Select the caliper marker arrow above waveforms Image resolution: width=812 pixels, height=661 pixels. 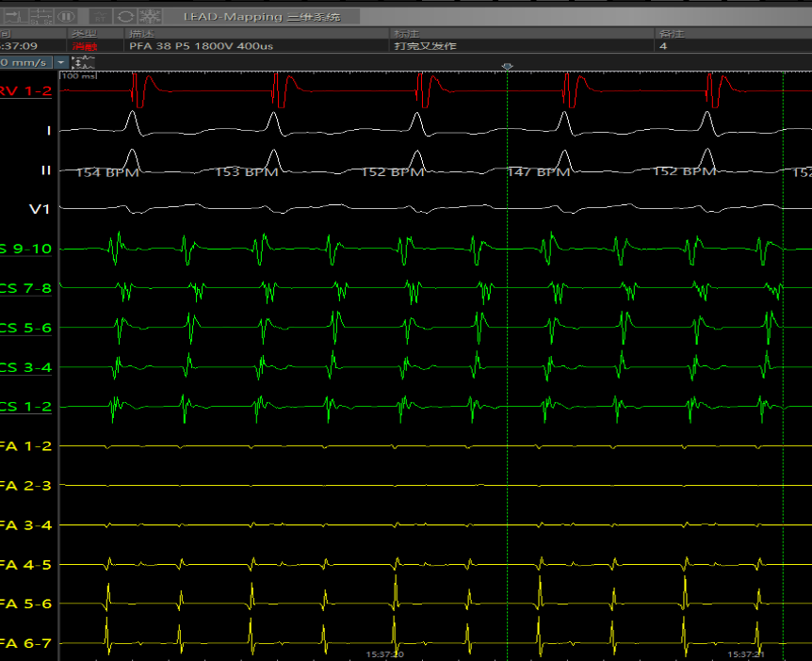click(x=508, y=66)
